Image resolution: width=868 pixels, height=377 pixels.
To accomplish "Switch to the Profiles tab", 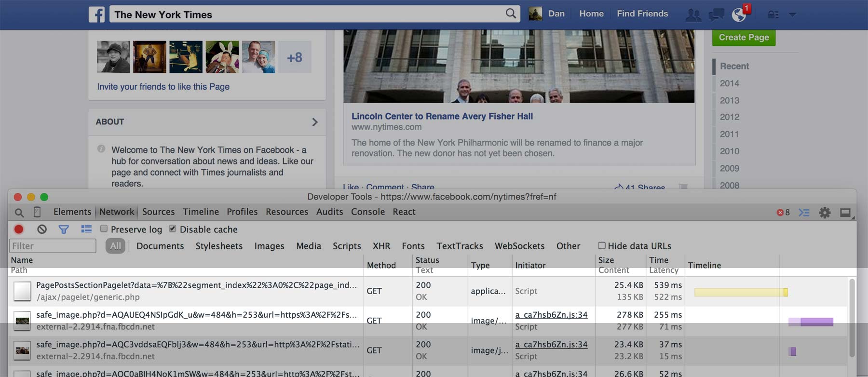I will [x=242, y=212].
